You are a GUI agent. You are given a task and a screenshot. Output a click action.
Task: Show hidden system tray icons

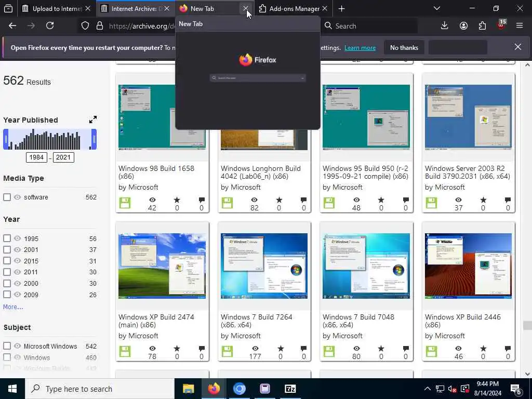428,389
